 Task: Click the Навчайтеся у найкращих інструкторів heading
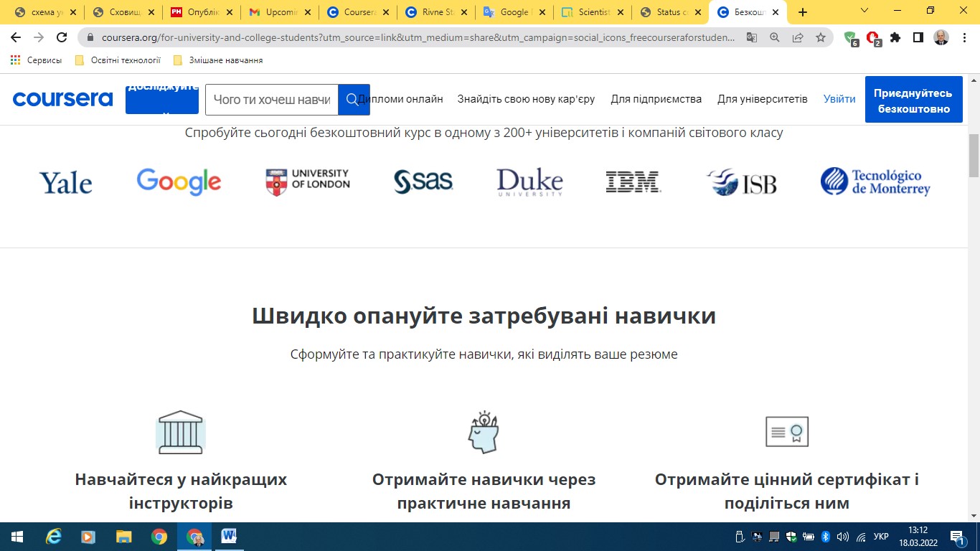point(181,491)
